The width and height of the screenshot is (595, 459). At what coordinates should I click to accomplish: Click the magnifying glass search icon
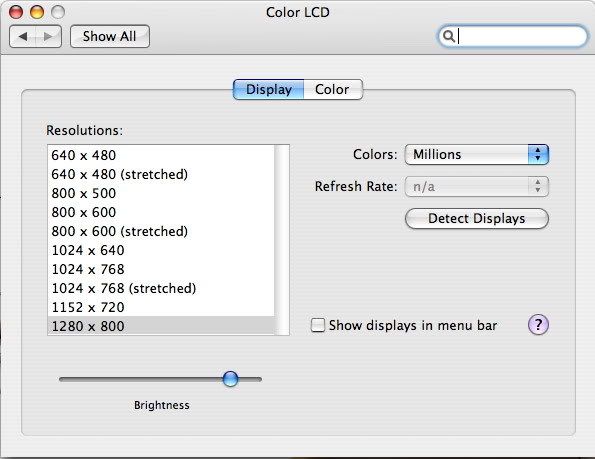(x=449, y=36)
